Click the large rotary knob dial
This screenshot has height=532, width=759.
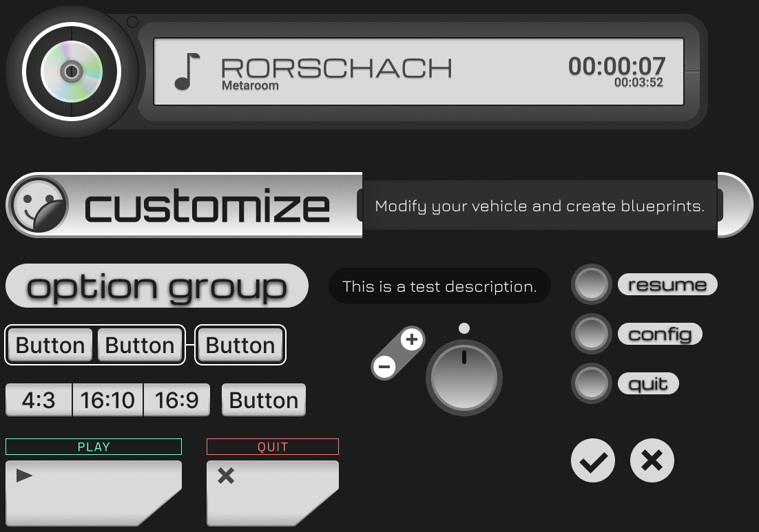tap(464, 377)
